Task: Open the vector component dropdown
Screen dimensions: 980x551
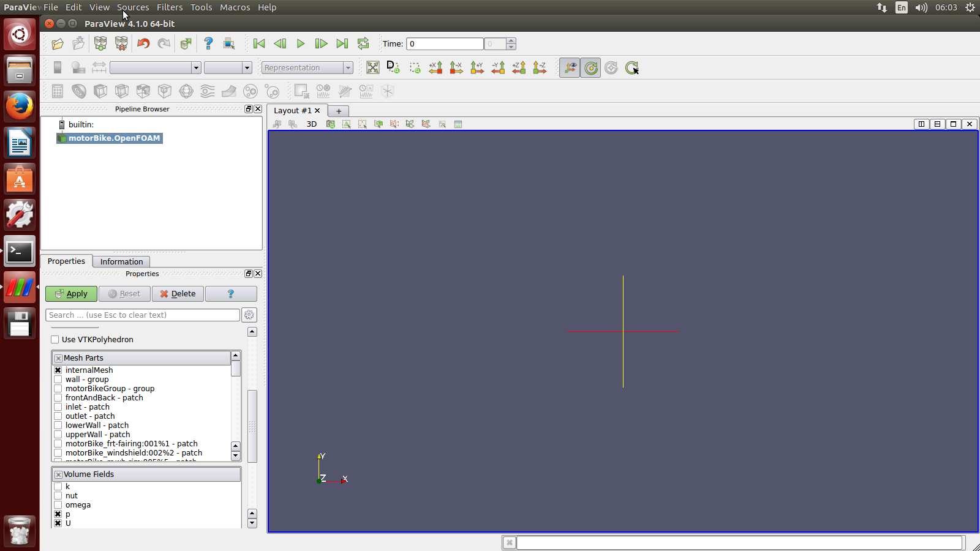Action: [228, 67]
